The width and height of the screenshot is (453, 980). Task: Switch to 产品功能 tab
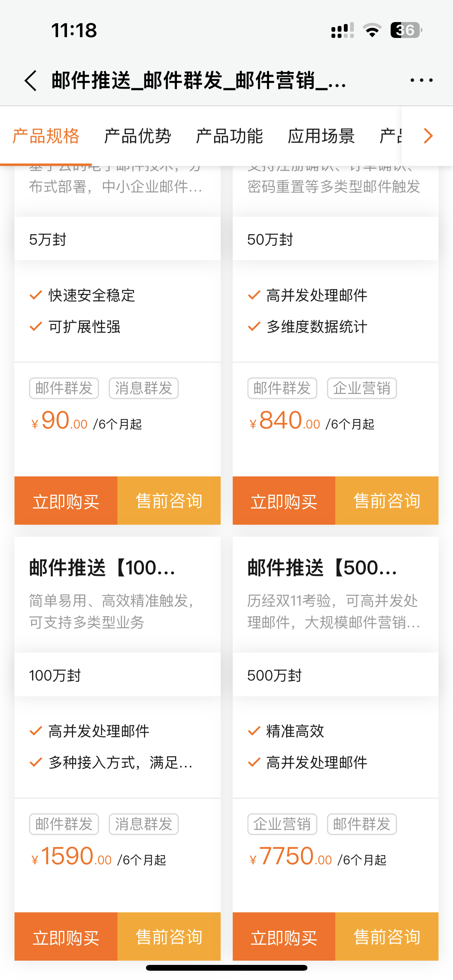coord(229,136)
